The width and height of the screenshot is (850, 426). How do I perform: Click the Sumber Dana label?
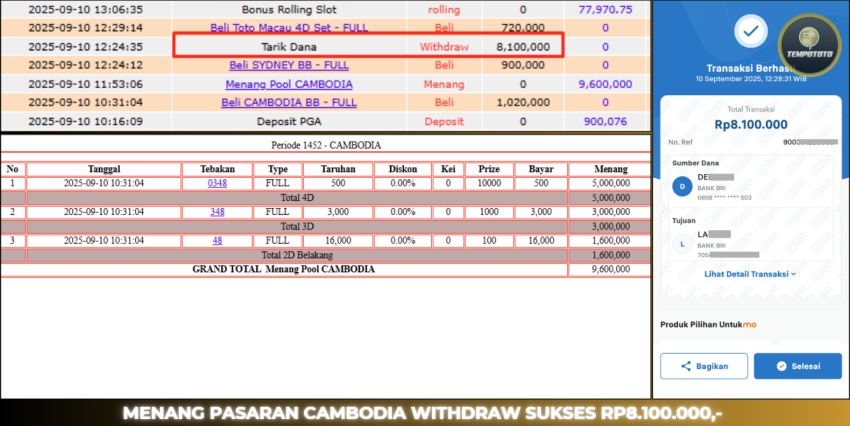coord(696,163)
